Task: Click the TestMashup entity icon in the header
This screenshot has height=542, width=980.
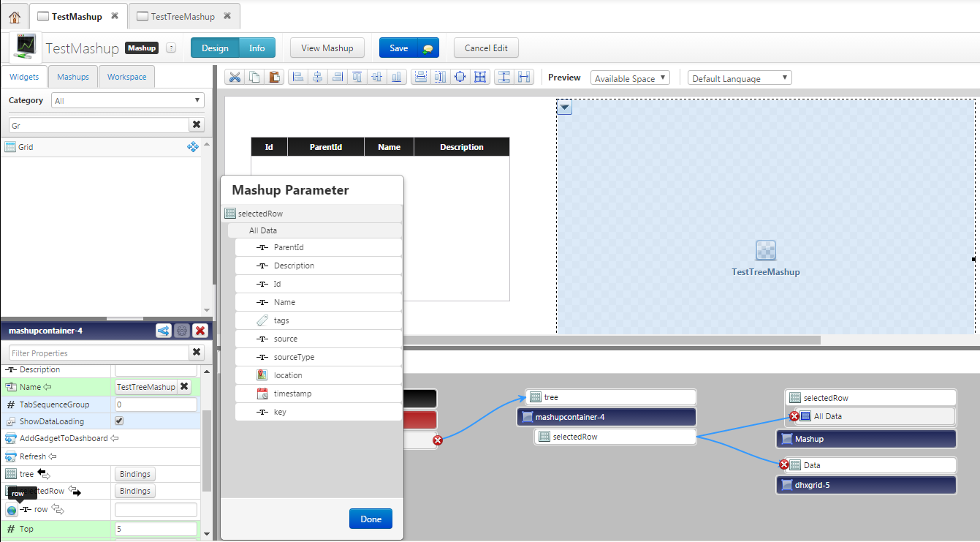Action: pyautogui.click(x=26, y=47)
